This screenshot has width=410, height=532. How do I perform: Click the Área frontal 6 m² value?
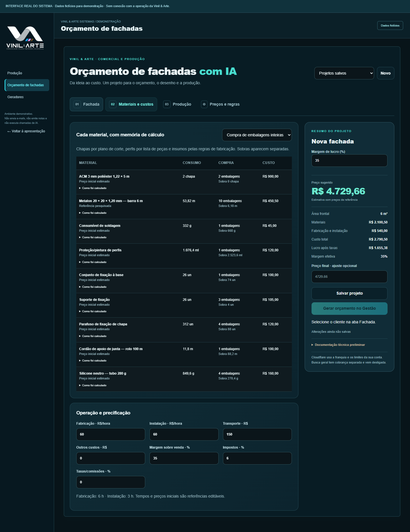coord(384,214)
